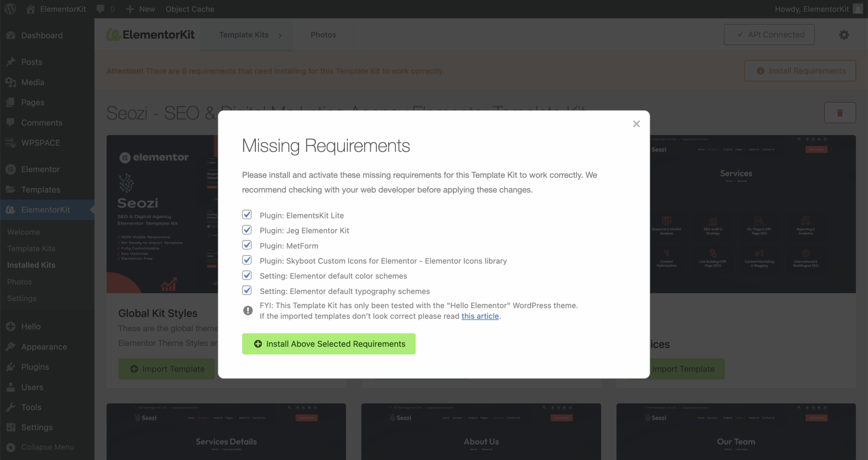Screen dimensions: 868x460
Task: Click the Appearance brush icon
Action: [x=11, y=347]
